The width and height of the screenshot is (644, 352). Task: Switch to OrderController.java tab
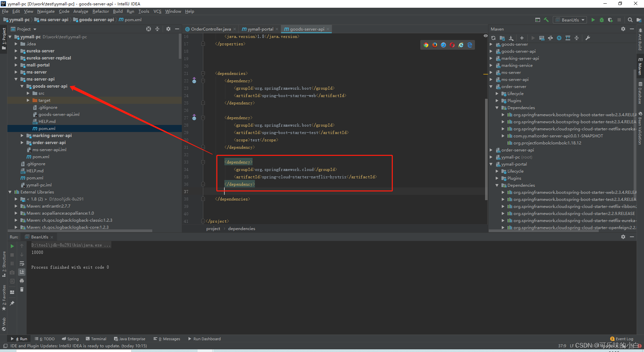(211, 29)
